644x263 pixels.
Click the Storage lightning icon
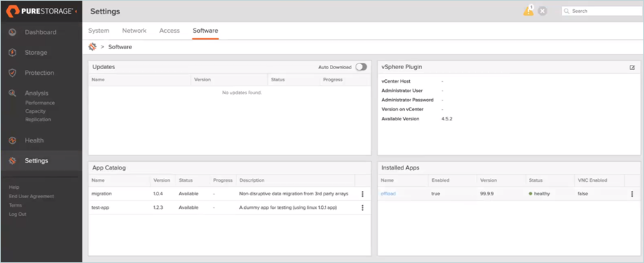click(13, 53)
